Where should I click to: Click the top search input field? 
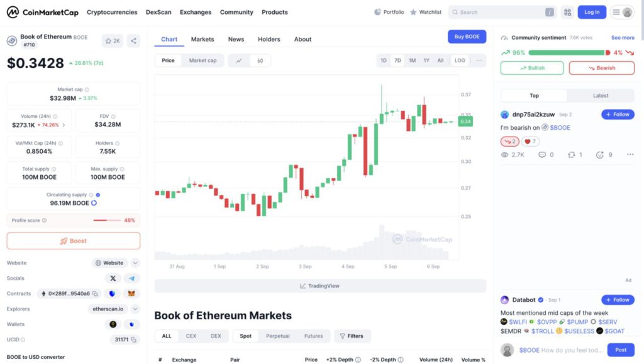tap(501, 12)
